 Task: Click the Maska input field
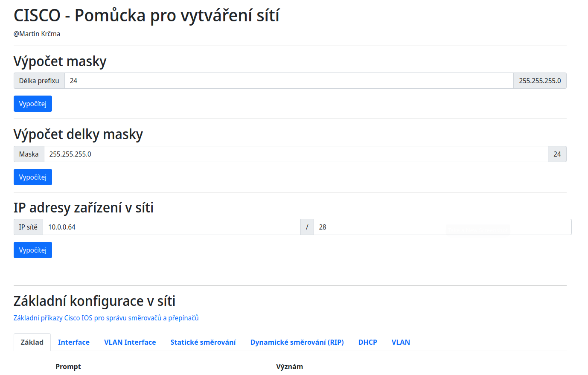tap(296, 154)
